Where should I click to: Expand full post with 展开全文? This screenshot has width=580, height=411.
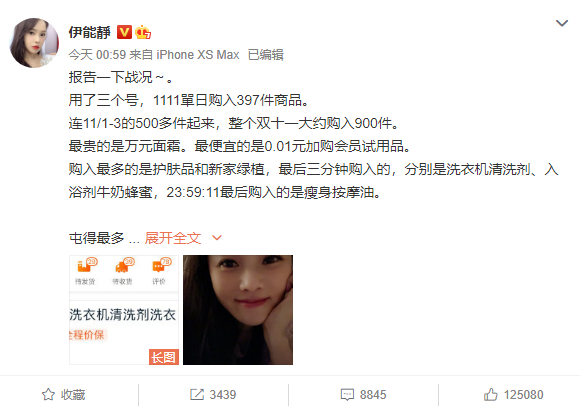pos(173,238)
